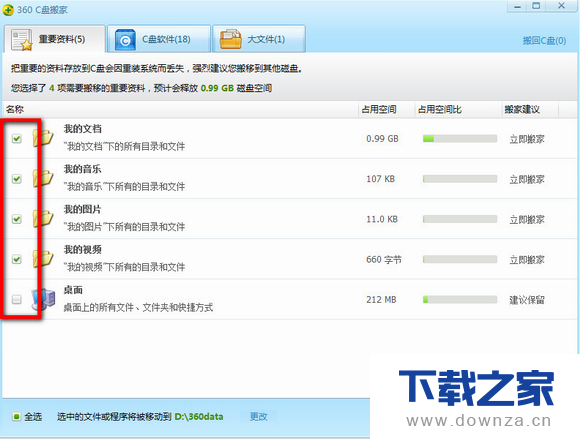Viewport: 580px width, 439px height.
Task: Click the 桌面 computer icon
Action: [44, 299]
